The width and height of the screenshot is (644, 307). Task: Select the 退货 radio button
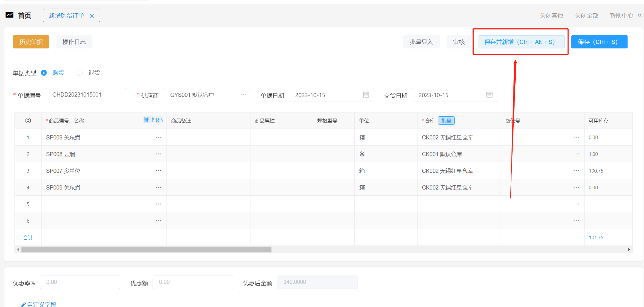[80, 73]
